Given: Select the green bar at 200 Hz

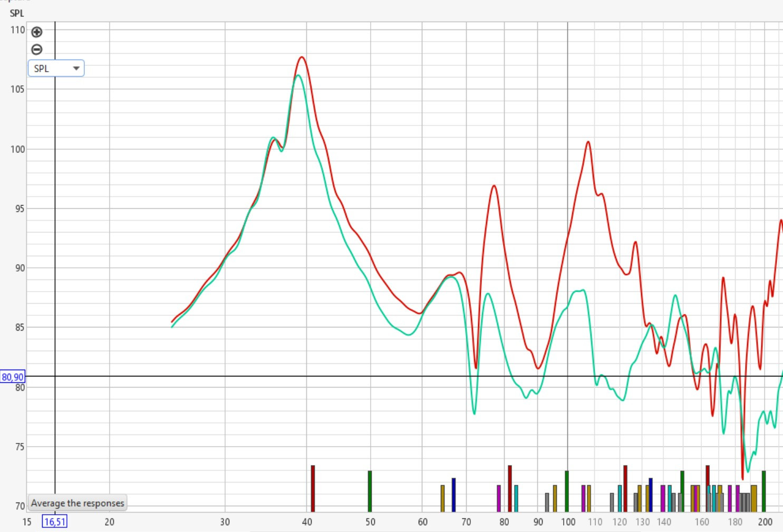Looking at the screenshot, I should [x=763, y=491].
